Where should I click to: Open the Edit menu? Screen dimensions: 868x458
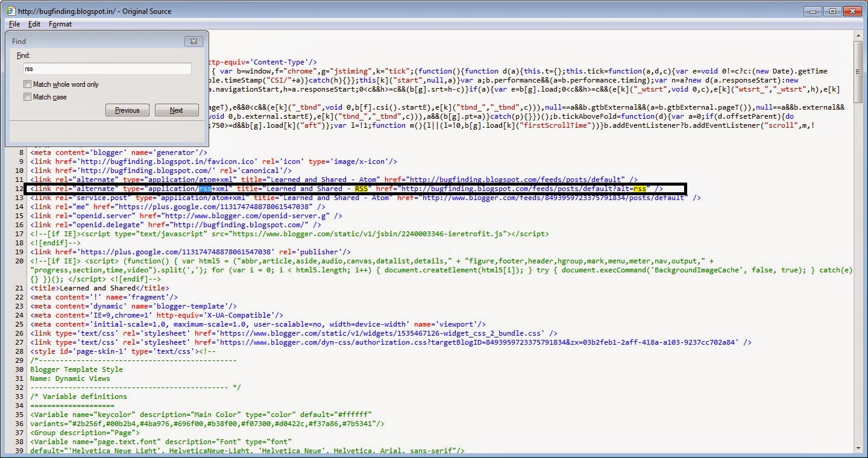[34, 24]
